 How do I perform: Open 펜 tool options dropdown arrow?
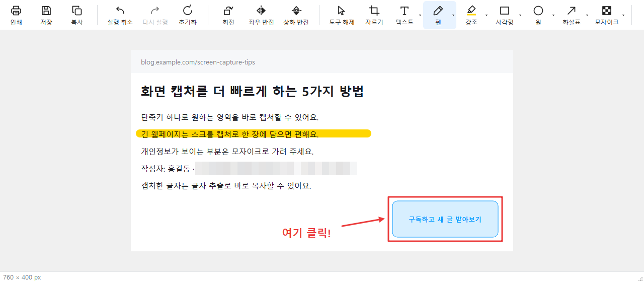click(453, 15)
